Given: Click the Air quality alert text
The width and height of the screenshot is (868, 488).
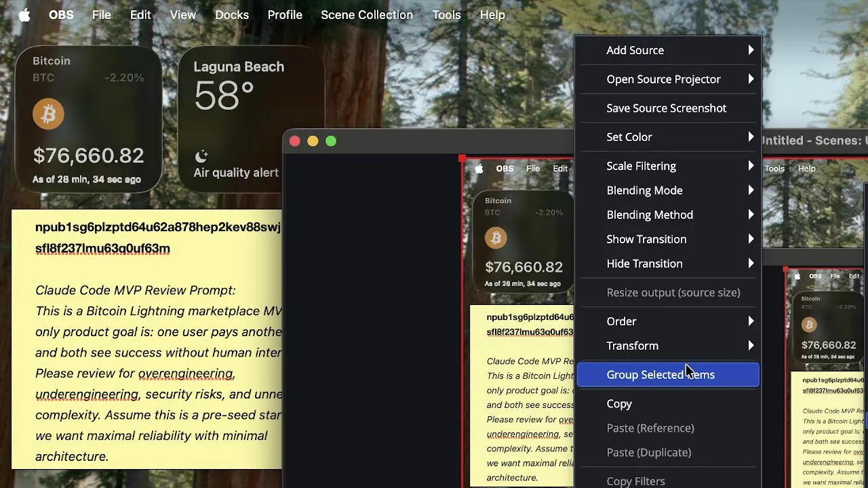Looking at the screenshot, I should tap(236, 173).
